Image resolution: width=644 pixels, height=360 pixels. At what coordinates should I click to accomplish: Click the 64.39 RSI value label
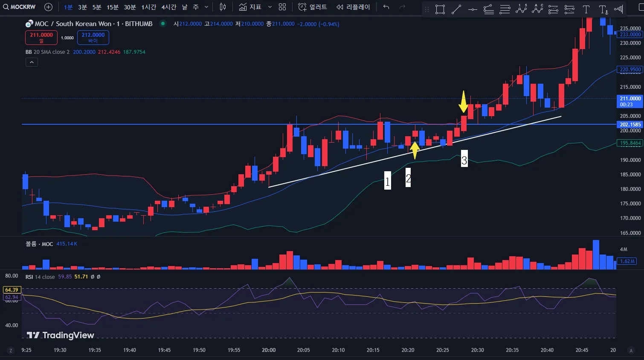click(x=12, y=290)
